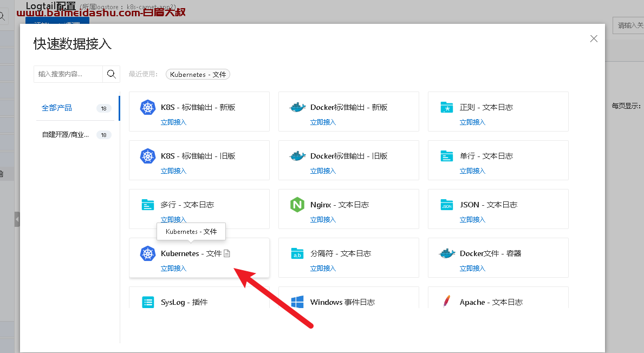Click the Docker whale icon for Docker标准输出 新版
The width and height of the screenshot is (644, 353).
[297, 107]
